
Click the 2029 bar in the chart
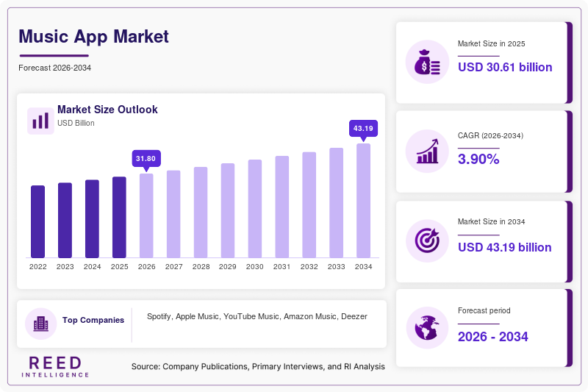click(x=228, y=210)
